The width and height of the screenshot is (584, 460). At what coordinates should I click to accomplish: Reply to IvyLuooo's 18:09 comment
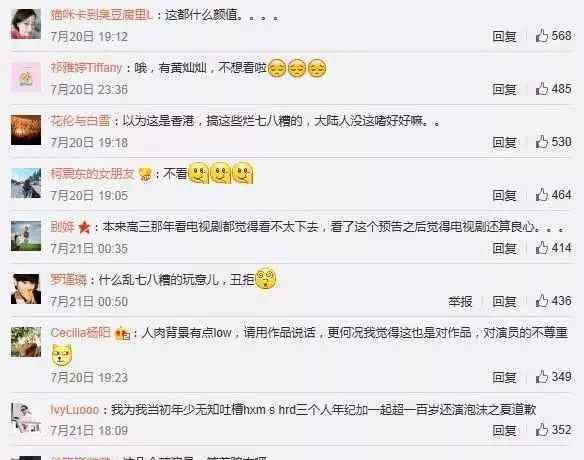tap(504, 431)
